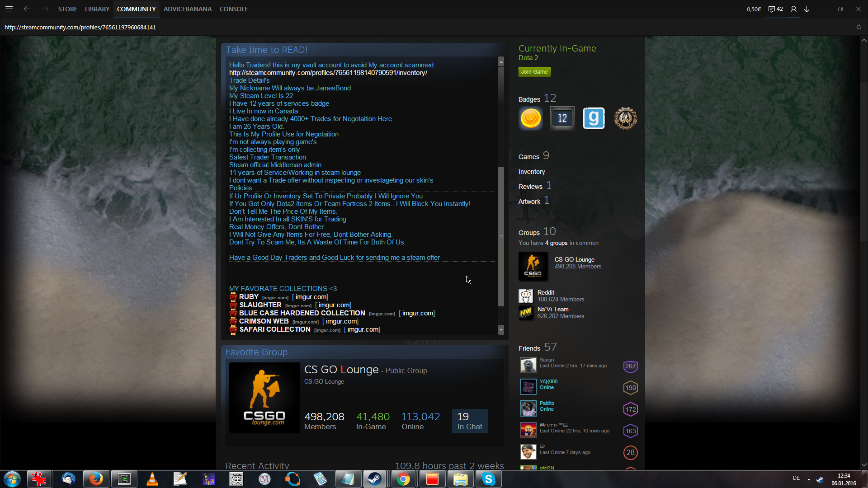The height and width of the screenshot is (488, 868).
Task: Open the RUBY imgur.com link
Action: pos(311,297)
